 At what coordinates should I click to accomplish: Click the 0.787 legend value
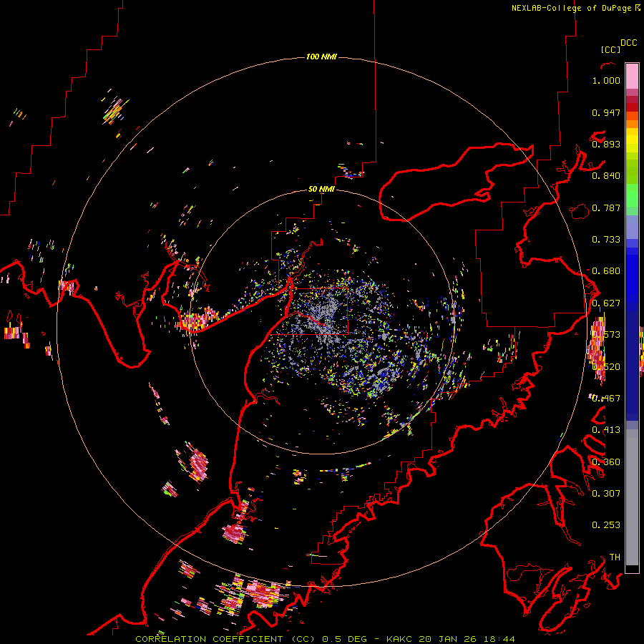(606, 208)
